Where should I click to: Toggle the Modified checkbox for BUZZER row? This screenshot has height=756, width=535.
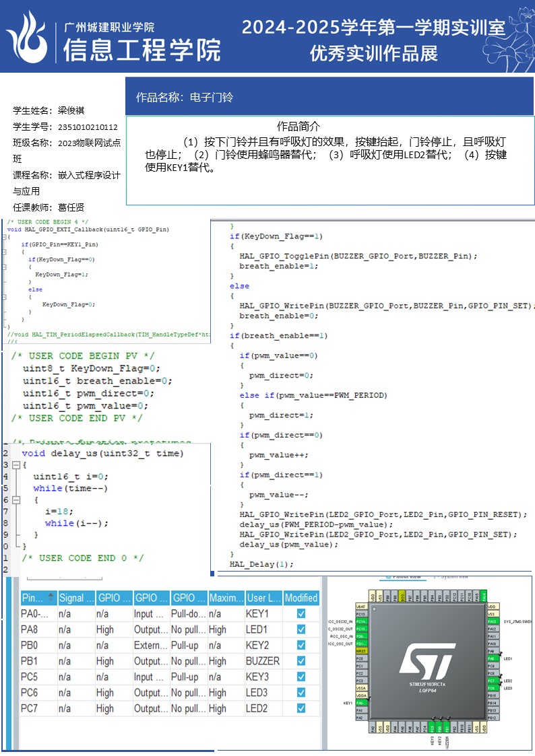click(301, 661)
